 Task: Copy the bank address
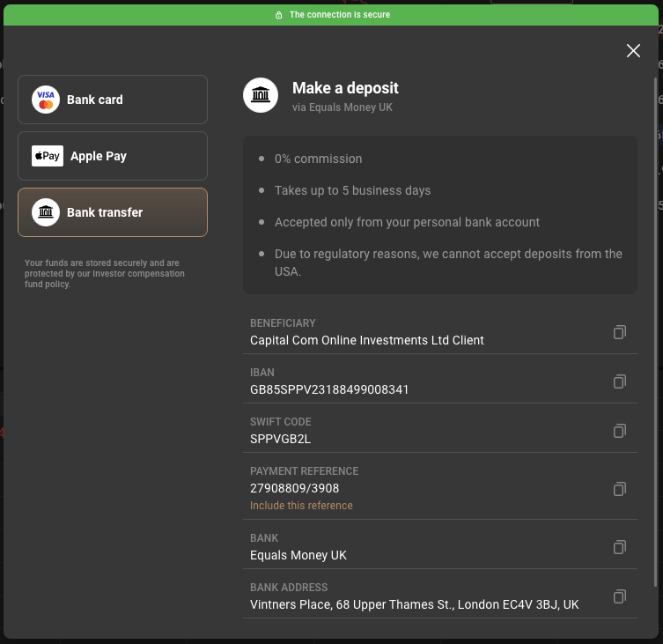pos(620,596)
